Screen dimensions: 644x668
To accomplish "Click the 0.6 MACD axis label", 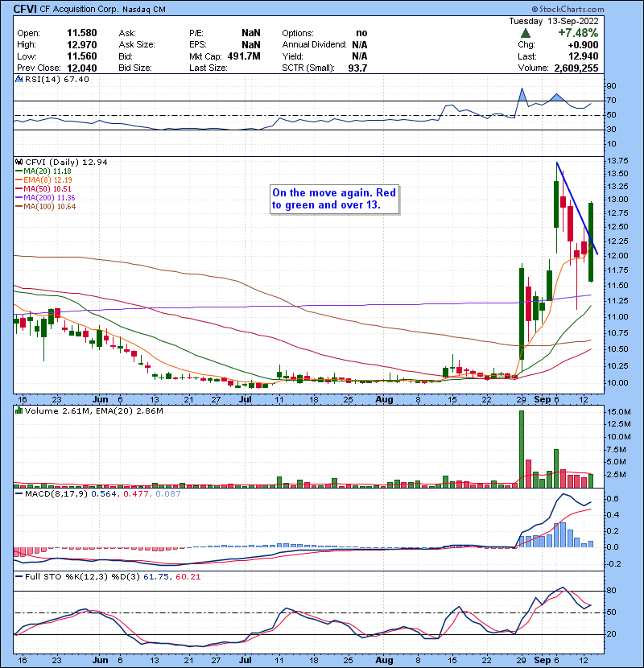I will click(613, 499).
